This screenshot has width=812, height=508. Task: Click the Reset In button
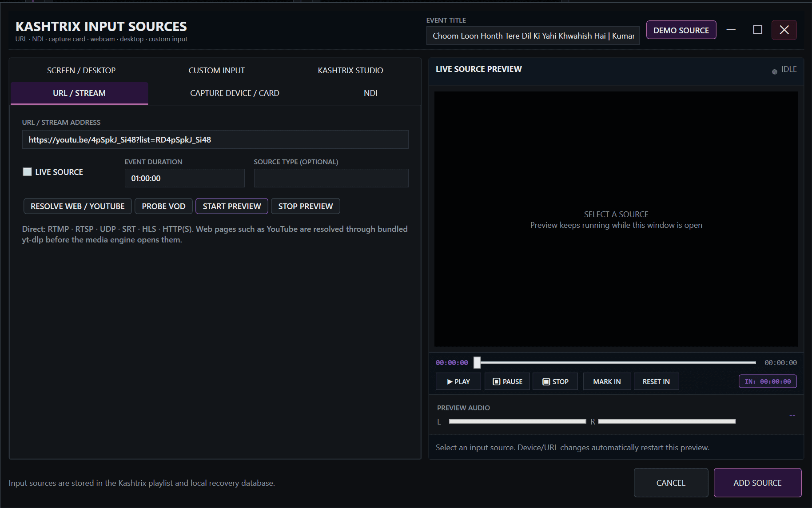pos(656,381)
